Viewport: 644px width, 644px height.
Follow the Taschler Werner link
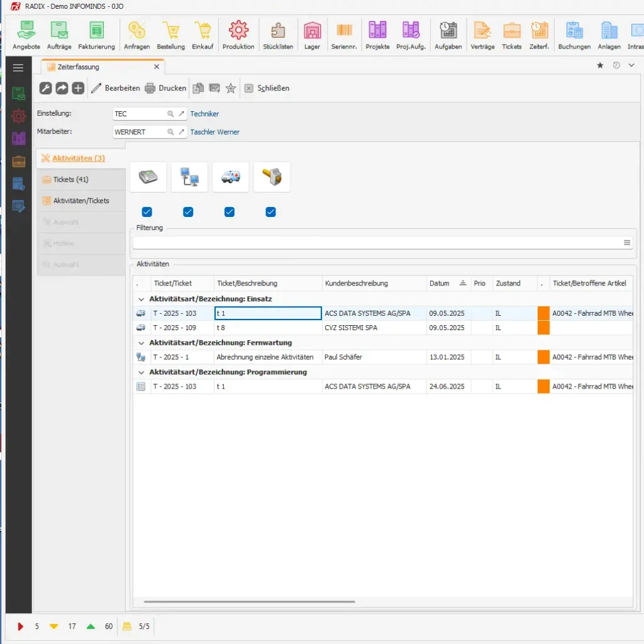click(215, 132)
